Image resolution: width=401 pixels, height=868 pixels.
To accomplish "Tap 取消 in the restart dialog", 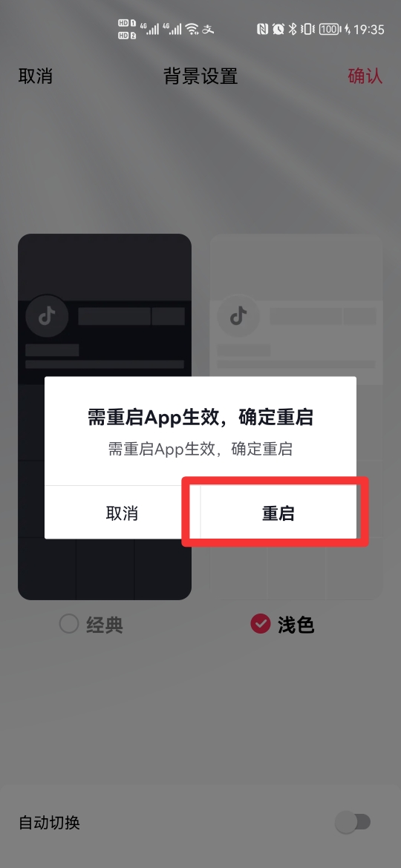I will tap(122, 513).
